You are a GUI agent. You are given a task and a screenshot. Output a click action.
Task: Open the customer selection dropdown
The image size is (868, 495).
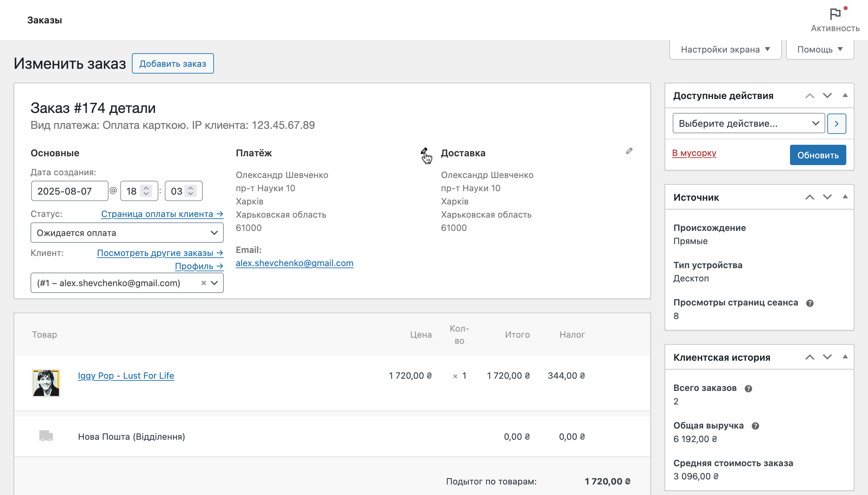pyautogui.click(x=127, y=283)
